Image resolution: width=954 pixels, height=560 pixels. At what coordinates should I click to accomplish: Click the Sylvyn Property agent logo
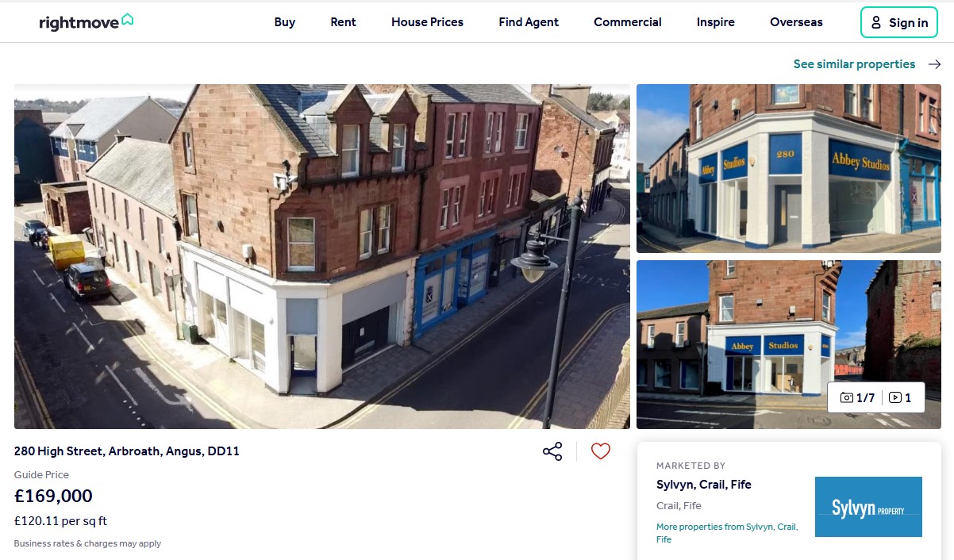coord(868,507)
